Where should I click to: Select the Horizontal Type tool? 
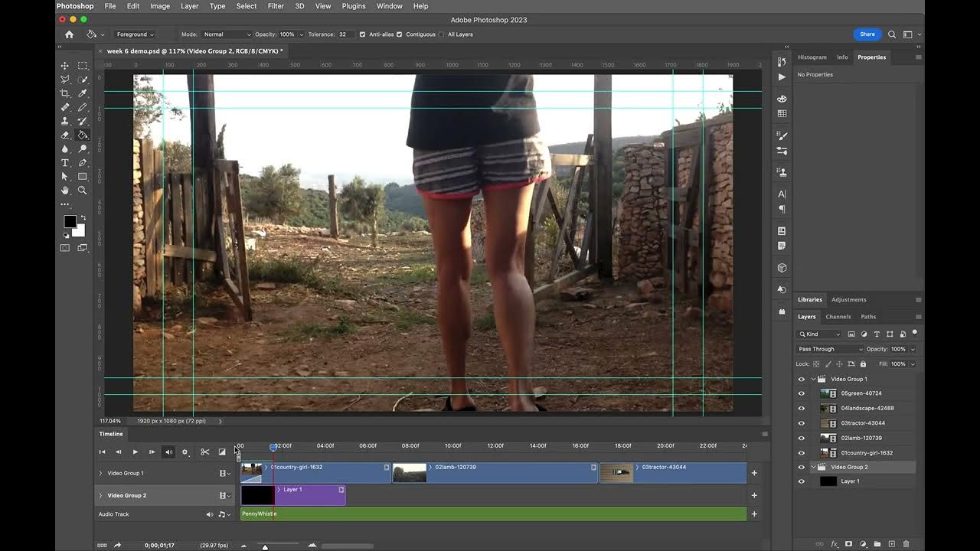(x=65, y=163)
